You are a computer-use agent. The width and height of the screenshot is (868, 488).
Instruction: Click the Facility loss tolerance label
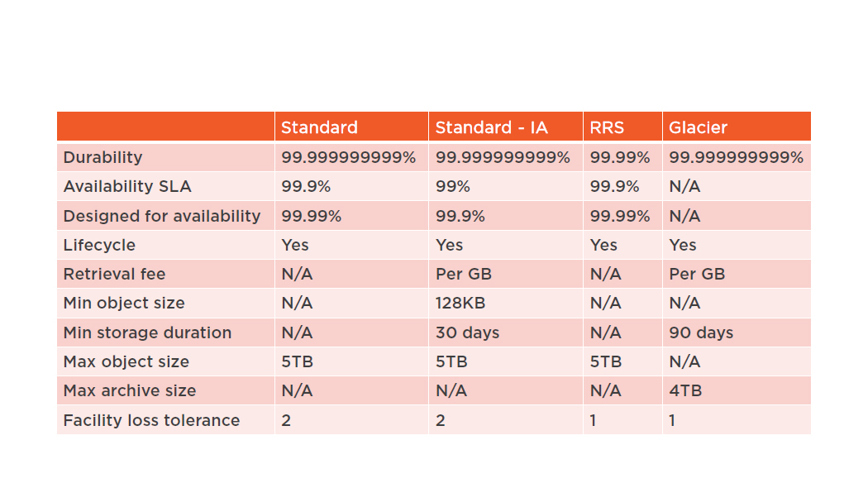click(151, 420)
